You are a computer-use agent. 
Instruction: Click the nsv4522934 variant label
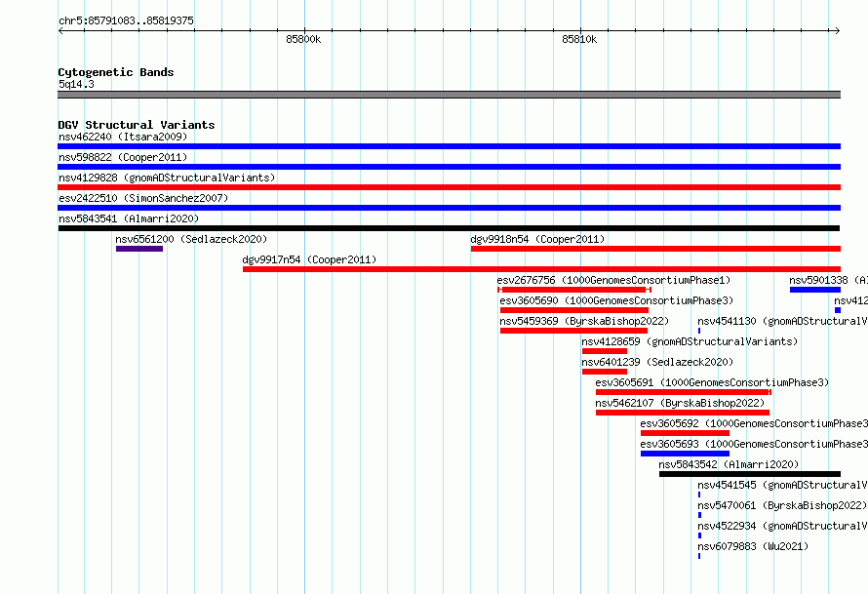click(x=782, y=526)
